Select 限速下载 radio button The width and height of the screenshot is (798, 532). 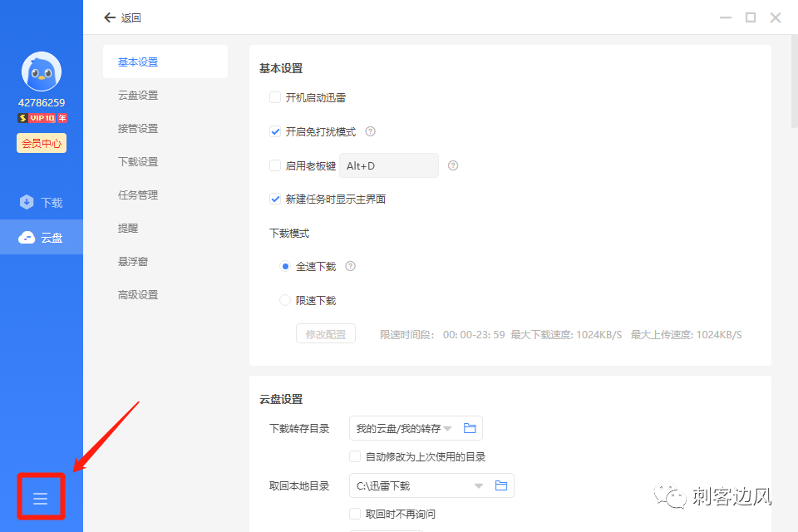pyautogui.click(x=285, y=300)
